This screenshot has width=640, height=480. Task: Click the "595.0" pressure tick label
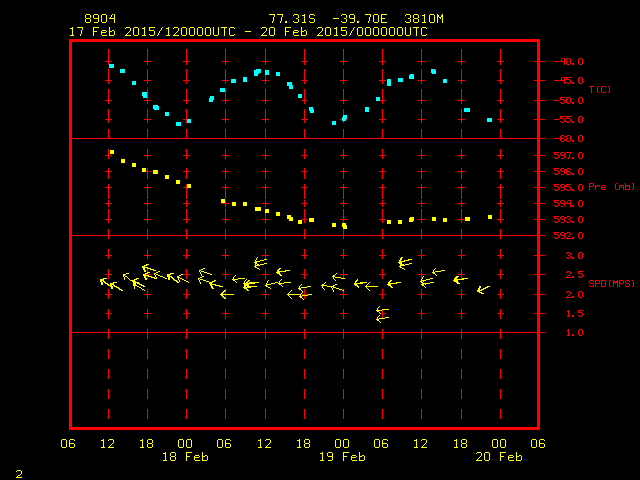pos(569,188)
